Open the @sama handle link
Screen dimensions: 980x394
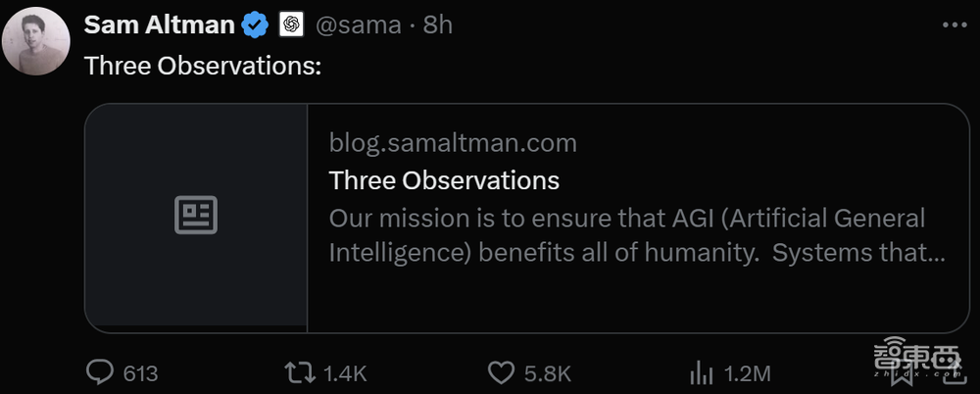pyautogui.click(x=359, y=25)
